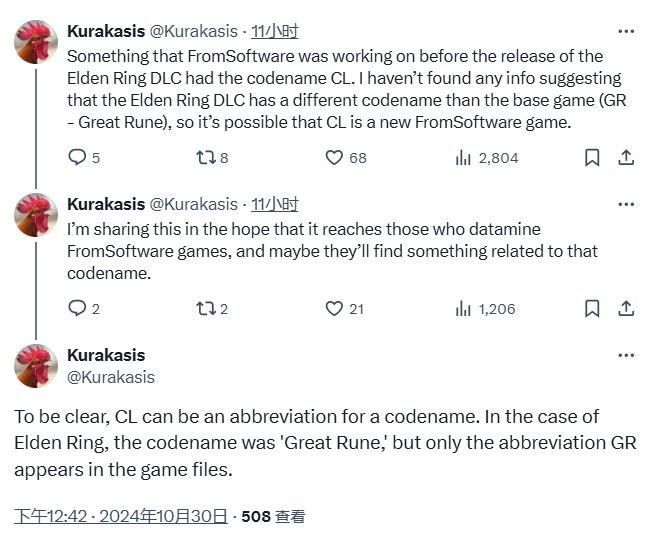The image size is (646, 535).
Task: Like the second tweet with 21 likes
Action: [x=335, y=308]
